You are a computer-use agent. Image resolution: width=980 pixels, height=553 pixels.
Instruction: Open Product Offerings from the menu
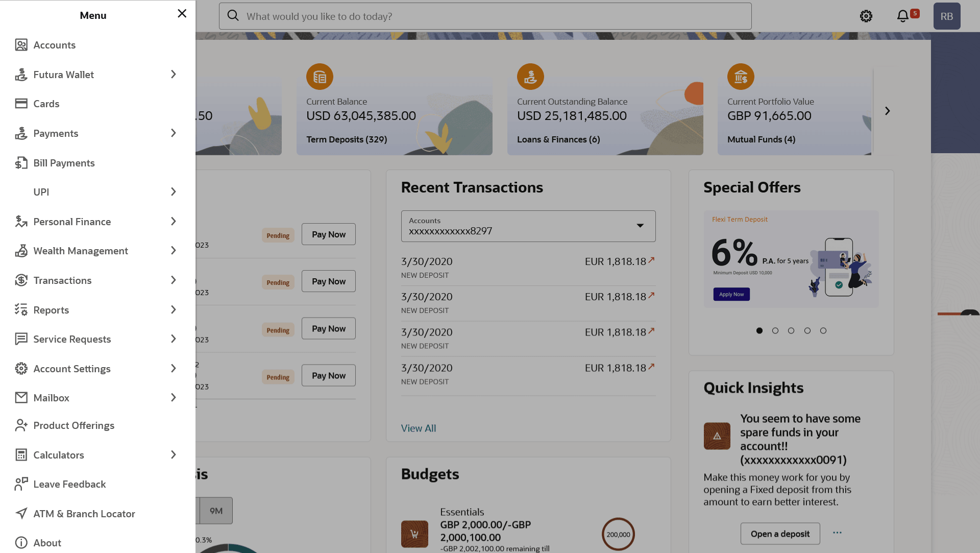click(x=73, y=425)
